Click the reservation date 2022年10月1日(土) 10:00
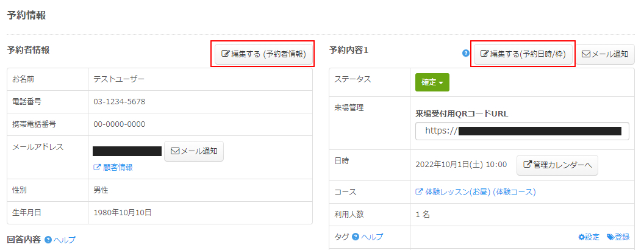The image size is (644, 250). click(x=461, y=165)
